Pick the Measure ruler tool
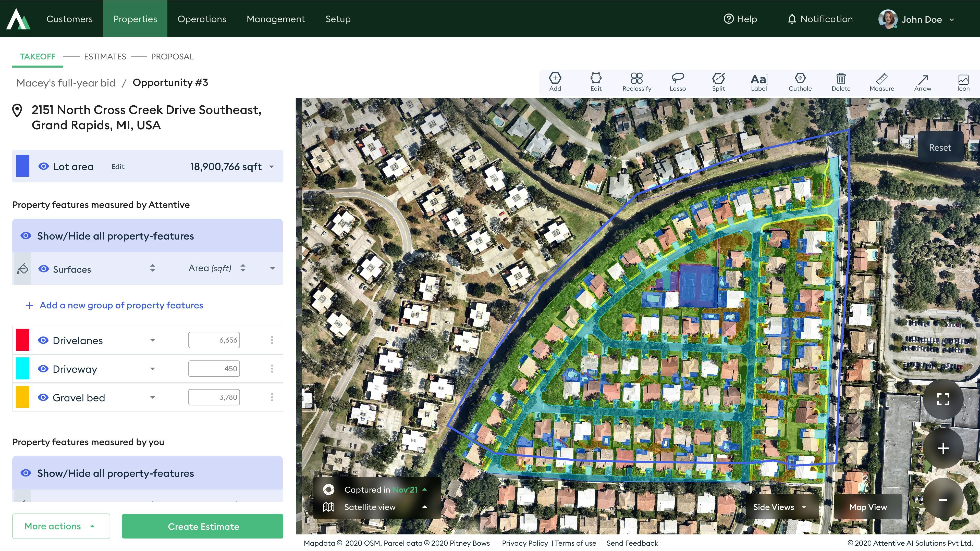The height and width of the screenshot is (551, 980). pos(881,82)
